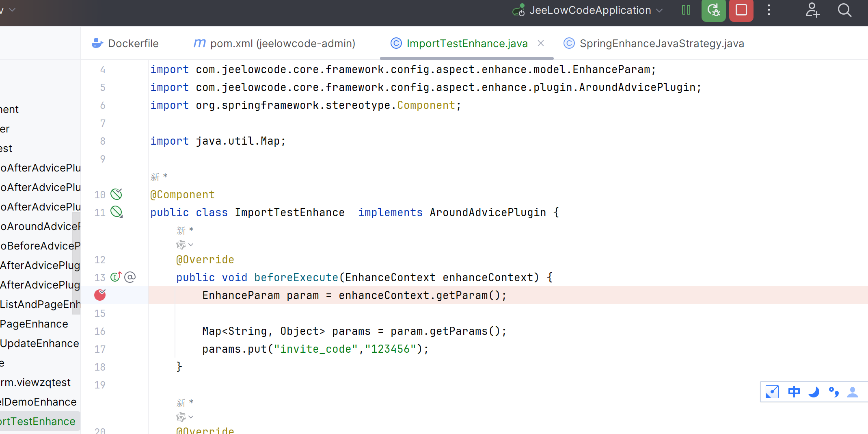Remove the breakpoint on the getParam line
This screenshot has height=434, width=868.
click(x=100, y=295)
